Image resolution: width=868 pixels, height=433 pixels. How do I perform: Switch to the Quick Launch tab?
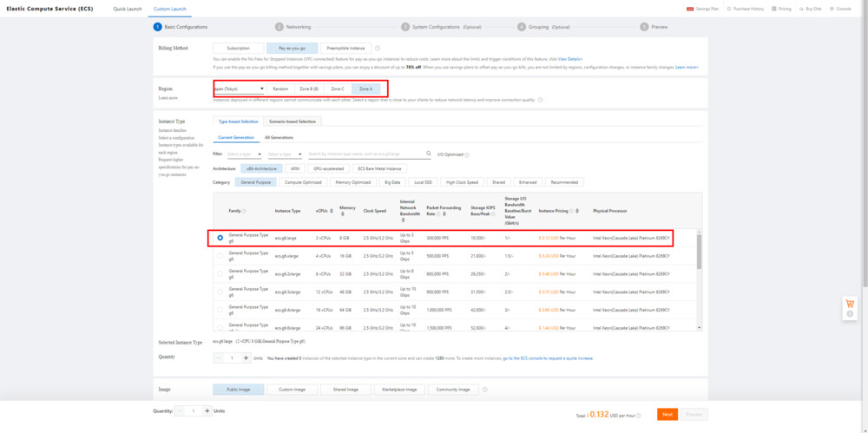pos(128,9)
